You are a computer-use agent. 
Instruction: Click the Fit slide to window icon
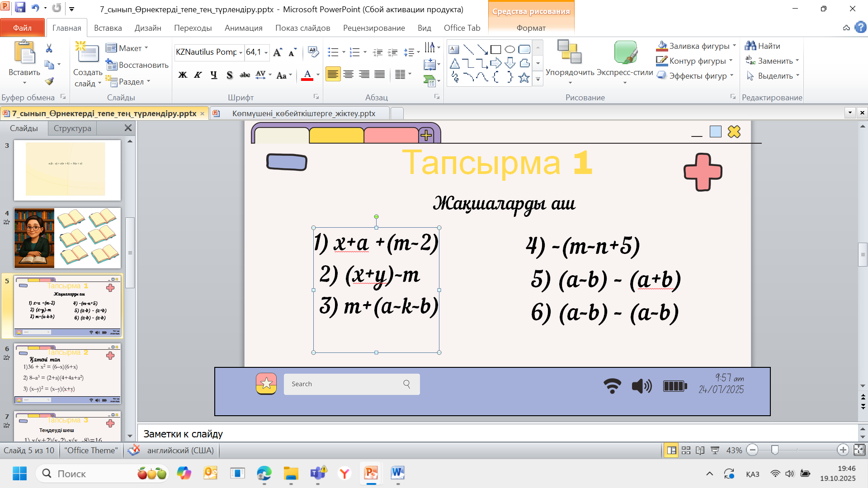click(x=859, y=450)
